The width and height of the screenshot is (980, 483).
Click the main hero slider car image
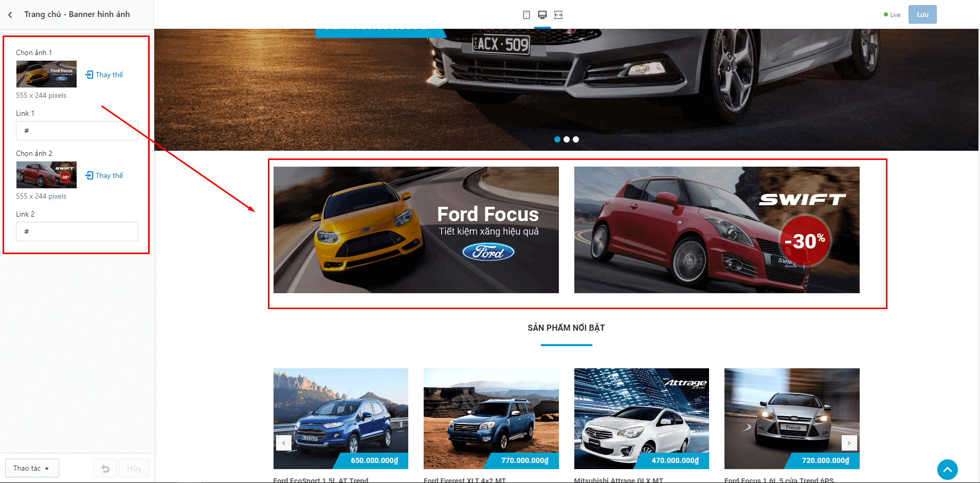pyautogui.click(x=566, y=90)
